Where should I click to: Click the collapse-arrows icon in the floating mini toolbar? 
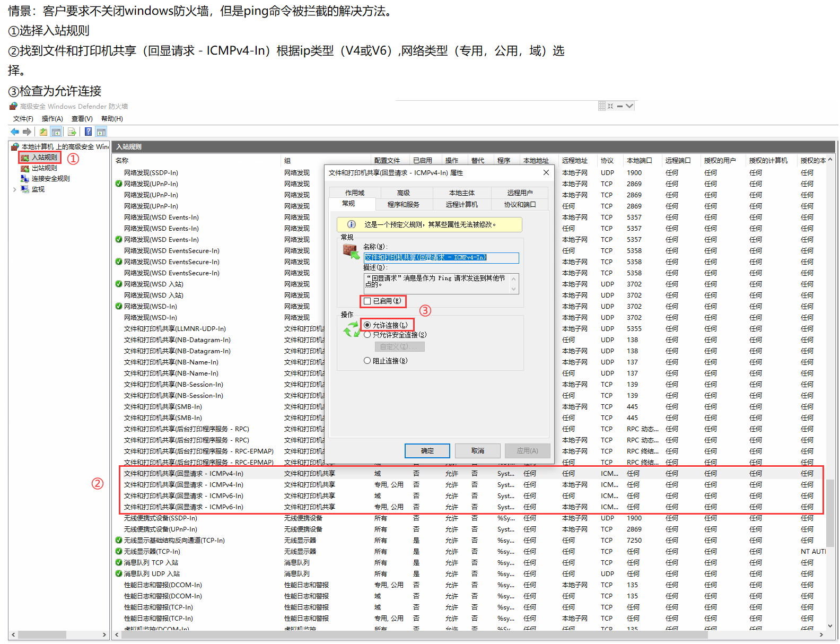click(x=610, y=106)
